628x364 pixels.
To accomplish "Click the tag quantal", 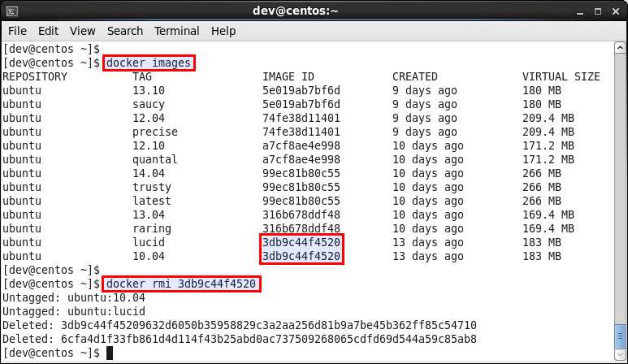I will click(155, 160).
